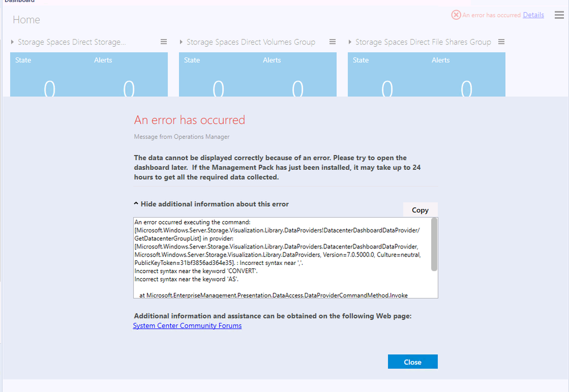Click the 'An error has occurred' status text at top
Viewport: 569px width, 392px height.
coord(492,15)
